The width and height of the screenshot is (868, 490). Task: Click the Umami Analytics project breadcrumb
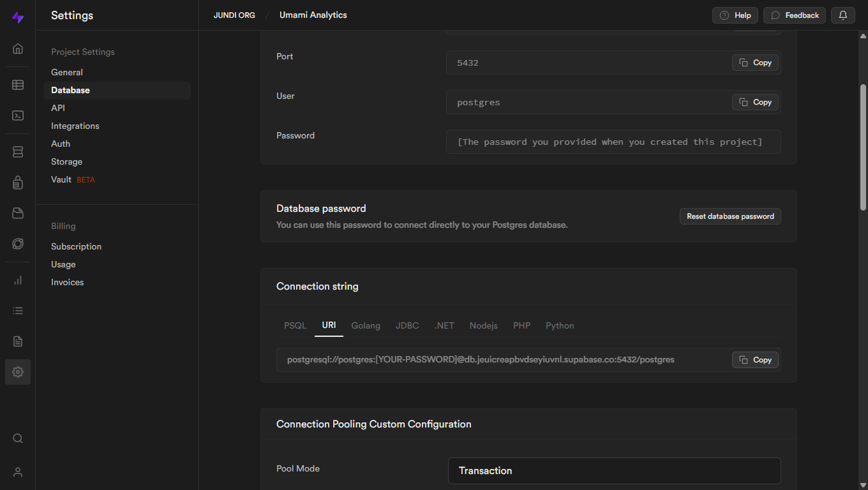[313, 15]
